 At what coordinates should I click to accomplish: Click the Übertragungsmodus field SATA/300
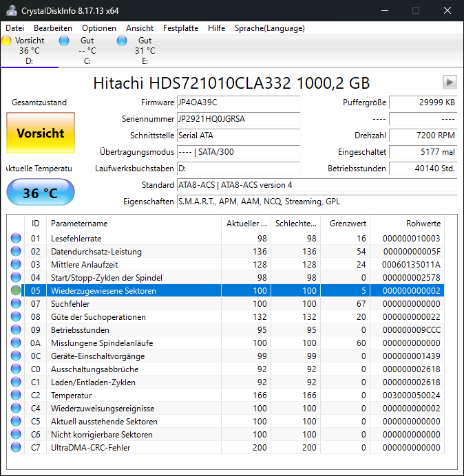click(238, 152)
